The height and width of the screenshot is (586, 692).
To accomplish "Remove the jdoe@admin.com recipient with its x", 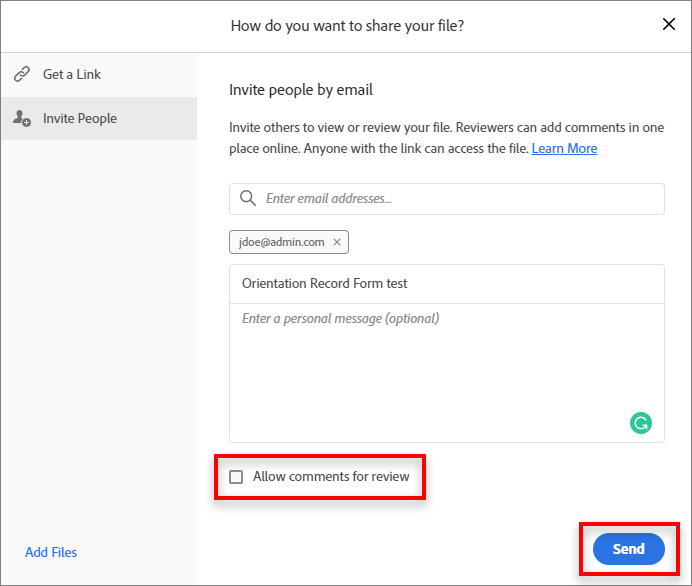I will [337, 242].
